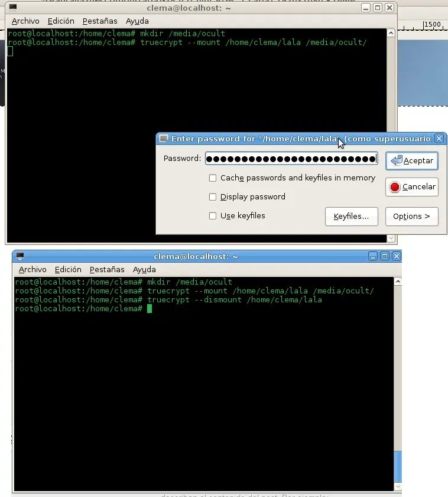
Task: Click truecrypt --mount line in upper terminal
Action: pos(187,42)
